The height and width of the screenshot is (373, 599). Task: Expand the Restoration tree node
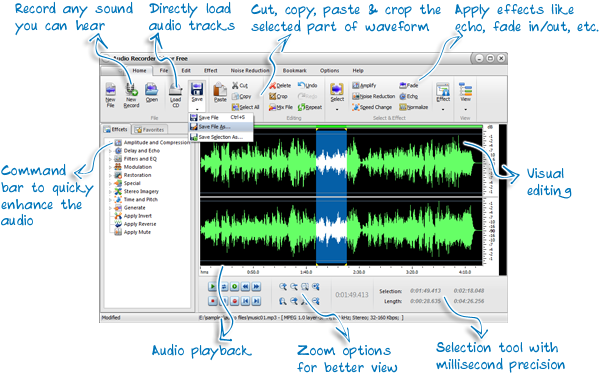110,175
